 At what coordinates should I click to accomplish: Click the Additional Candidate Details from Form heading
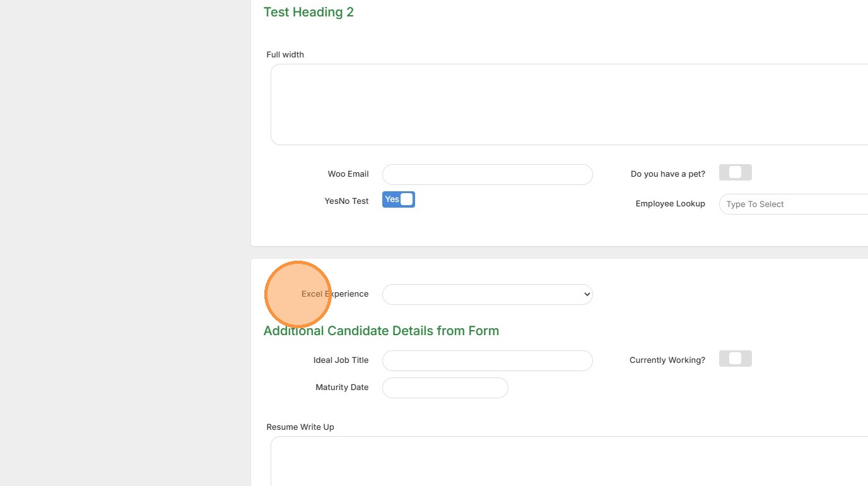tap(381, 331)
